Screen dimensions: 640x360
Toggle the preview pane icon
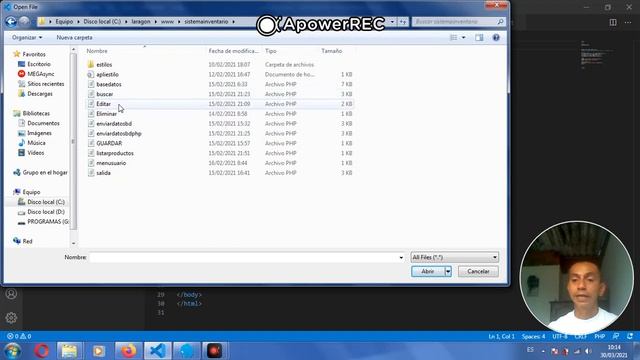coord(479,38)
